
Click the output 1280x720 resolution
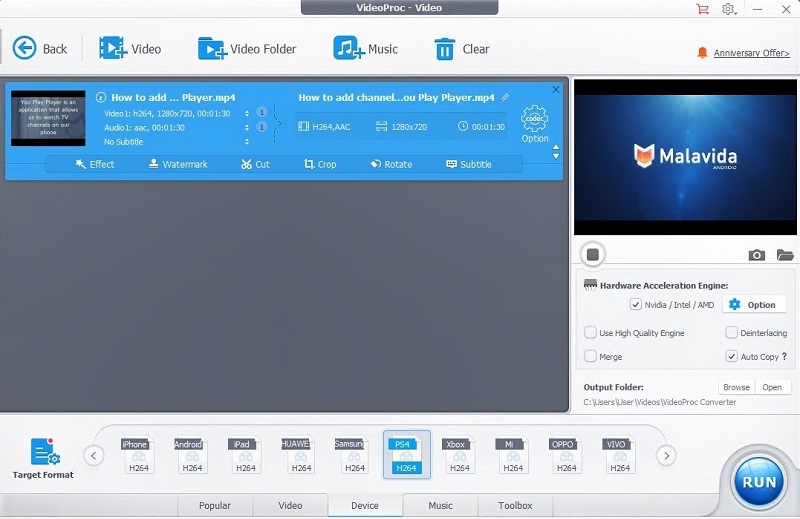click(402, 127)
